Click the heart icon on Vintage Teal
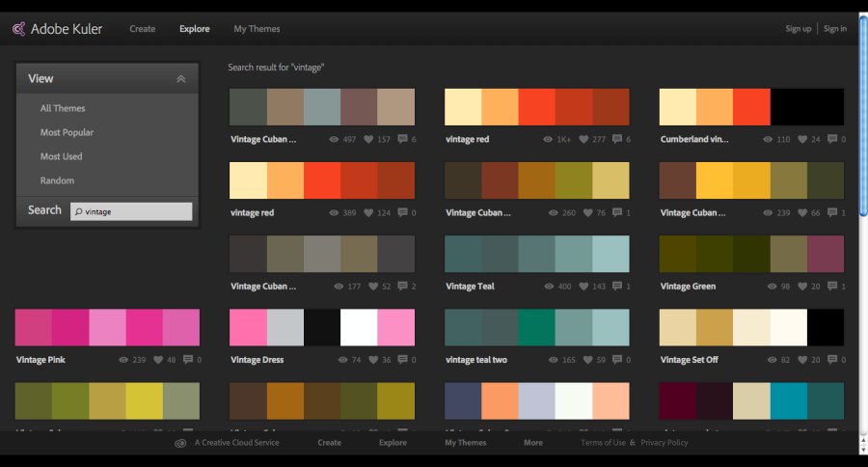 point(583,287)
